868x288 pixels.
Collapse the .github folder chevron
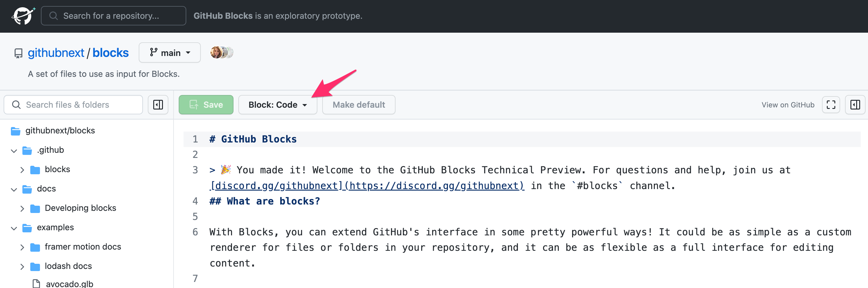pos(14,151)
